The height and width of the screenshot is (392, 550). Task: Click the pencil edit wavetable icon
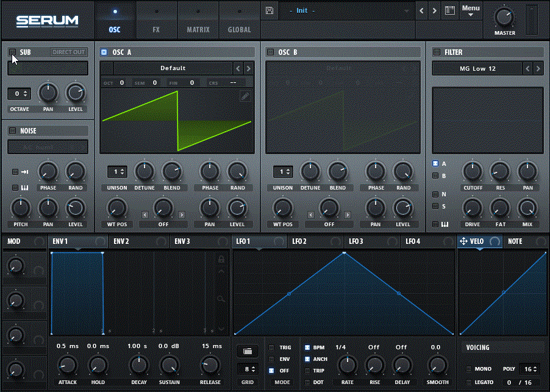pyautogui.click(x=245, y=96)
